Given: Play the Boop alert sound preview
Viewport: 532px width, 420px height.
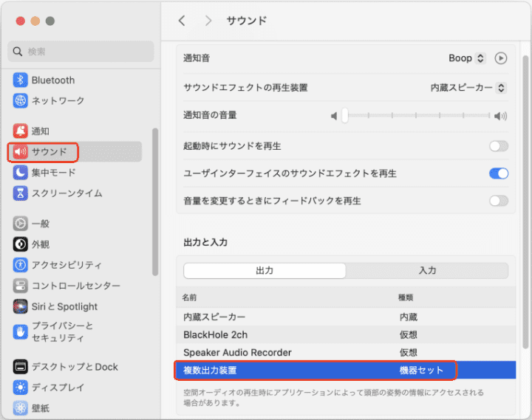Looking at the screenshot, I should point(500,58).
